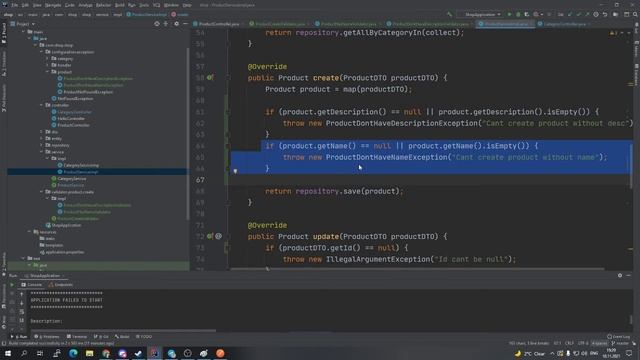The image size is (640, 360).
Task: Click the build hammer icon
Action: coord(449,14)
